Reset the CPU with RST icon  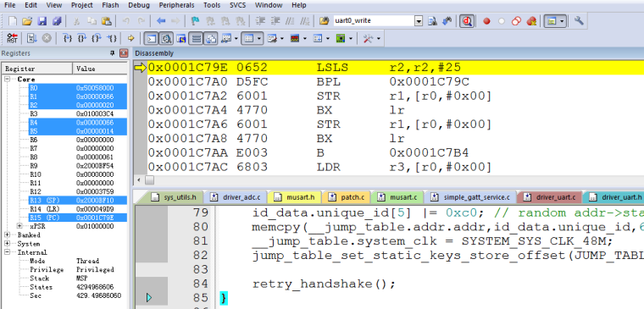(13, 39)
